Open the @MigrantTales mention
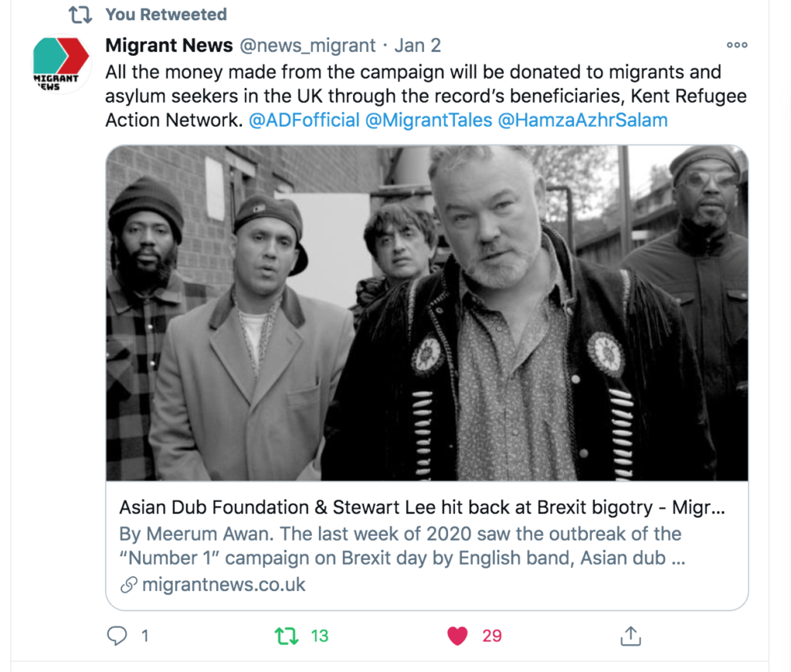Viewport: 791px width, 672px height. click(x=428, y=120)
